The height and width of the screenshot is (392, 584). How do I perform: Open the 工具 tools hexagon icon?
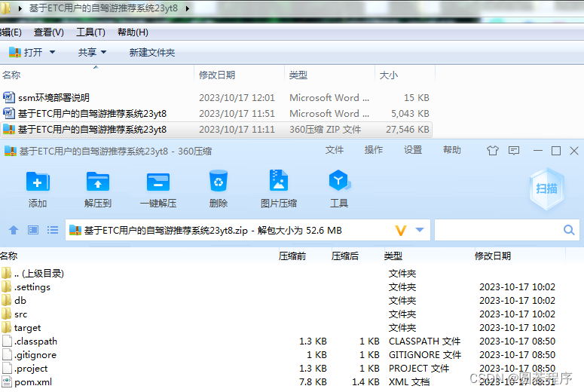click(338, 181)
